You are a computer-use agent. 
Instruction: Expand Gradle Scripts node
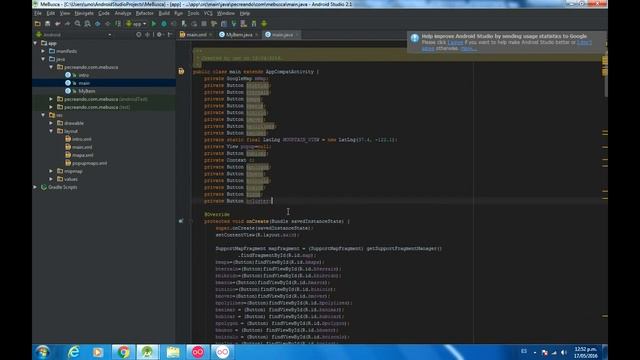[36, 187]
